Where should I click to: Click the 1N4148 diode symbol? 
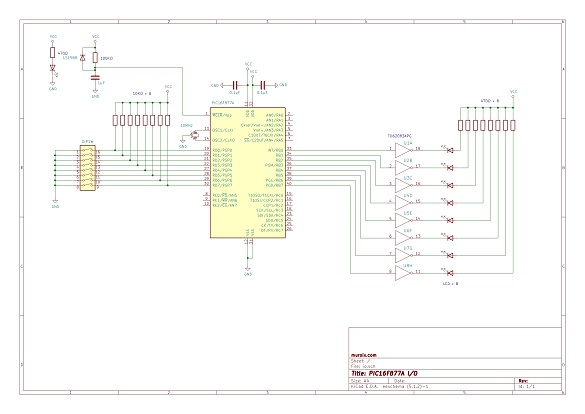coord(83,58)
